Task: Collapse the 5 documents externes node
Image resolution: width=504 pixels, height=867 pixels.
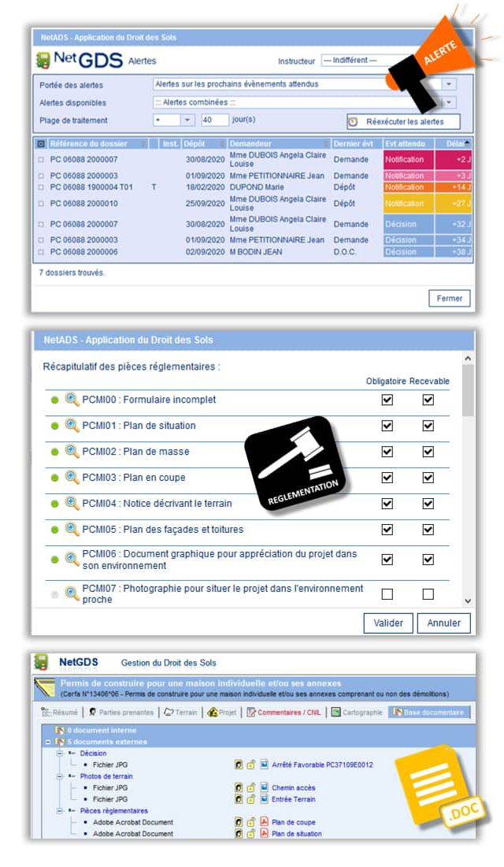Action: (49, 742)
